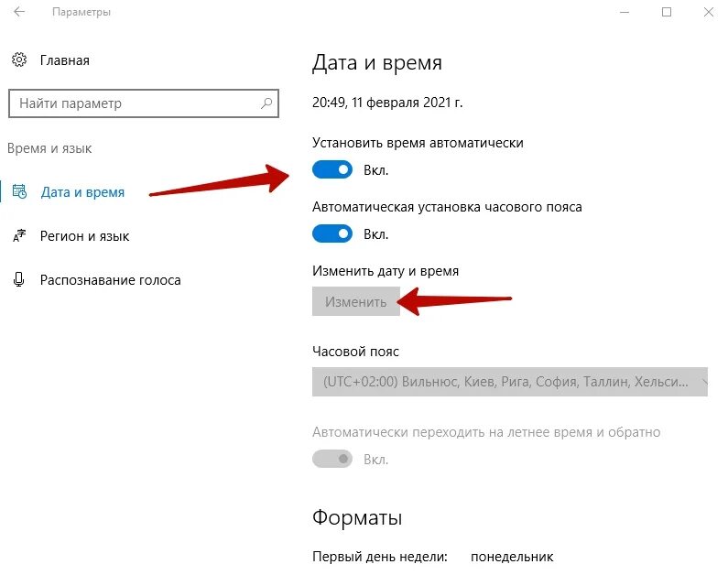Image resolution: width=728 pixels, height=575 pixels.
Task: Toggle the летнее время auto-switch
Action: point(332,459)
